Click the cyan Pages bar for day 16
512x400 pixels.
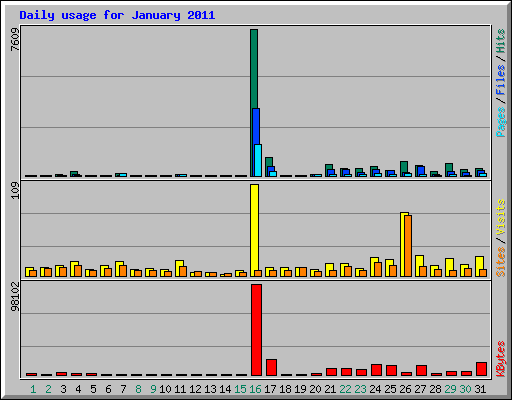tap(258, 160)
